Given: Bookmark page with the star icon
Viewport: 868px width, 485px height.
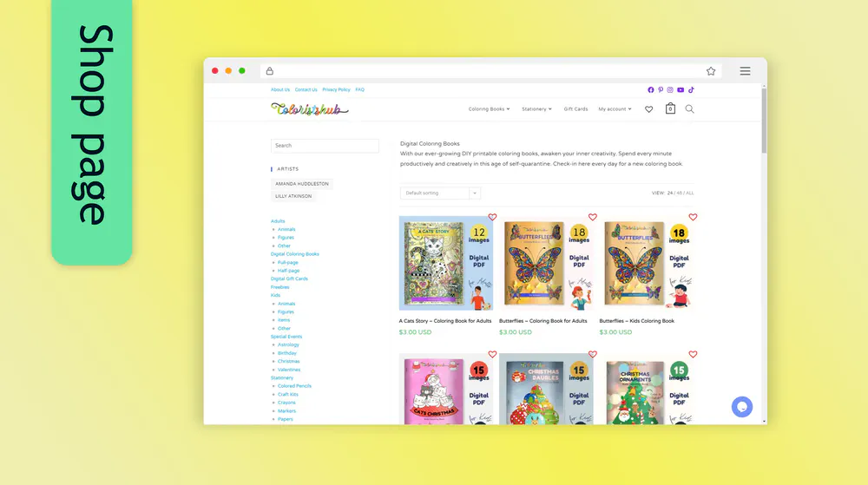Looking at the screenshot, I should point(711,71).
